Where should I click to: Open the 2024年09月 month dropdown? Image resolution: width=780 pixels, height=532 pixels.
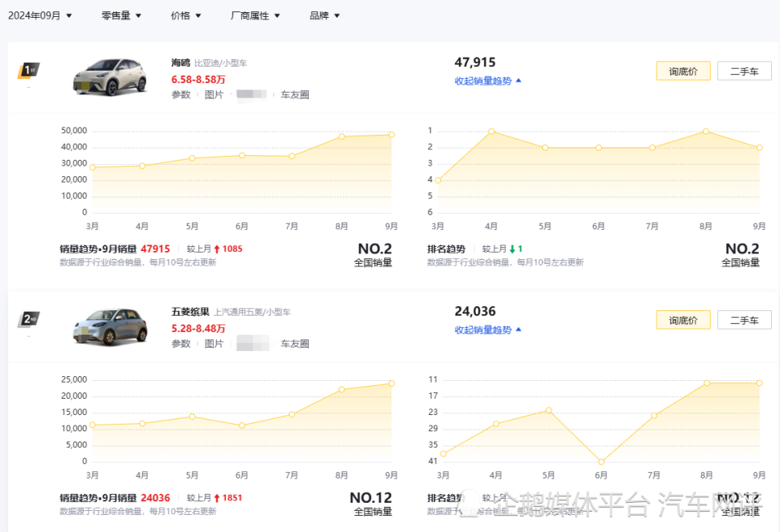[39, 15]
